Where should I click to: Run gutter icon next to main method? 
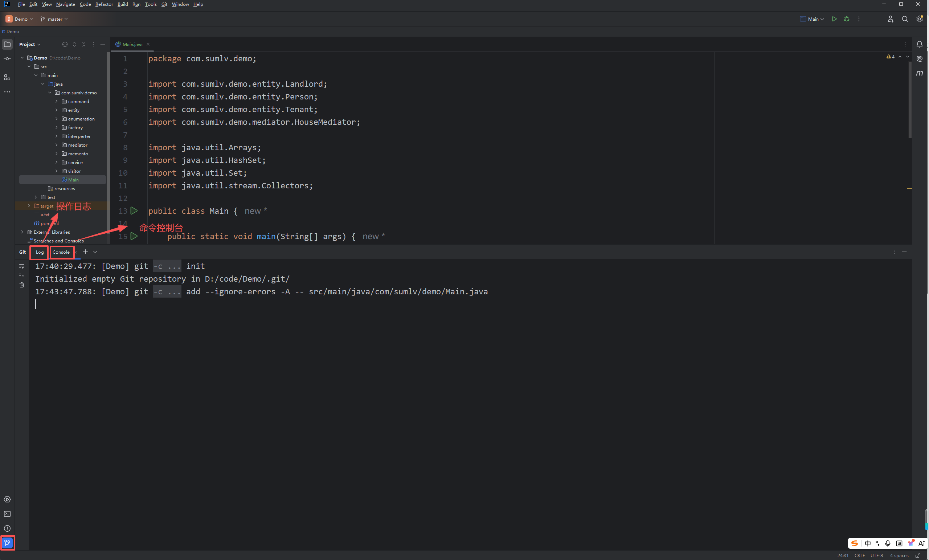[x=134, y=236]
